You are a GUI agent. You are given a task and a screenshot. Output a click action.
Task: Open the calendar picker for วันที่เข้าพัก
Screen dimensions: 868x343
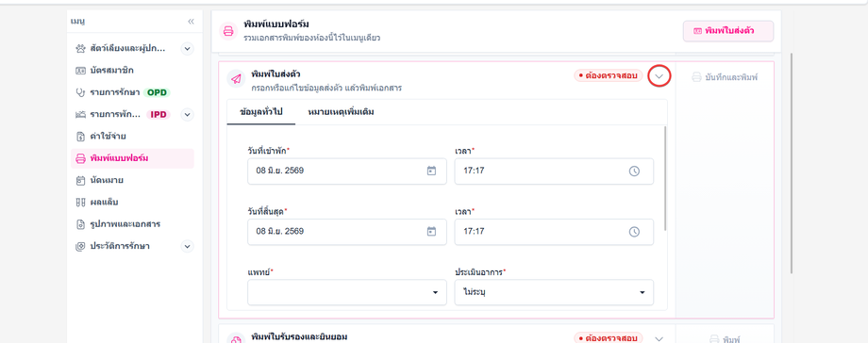tap(432, 171)
